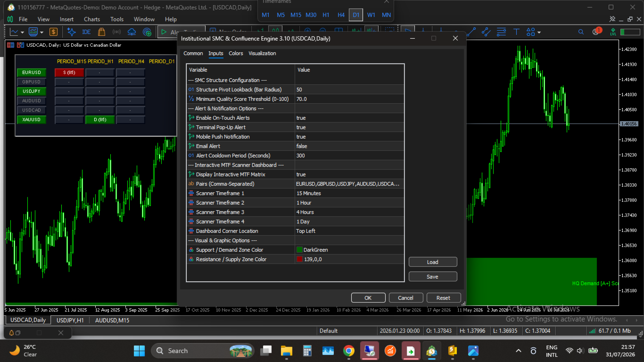Open the Insert menu

tap(66, 19)
